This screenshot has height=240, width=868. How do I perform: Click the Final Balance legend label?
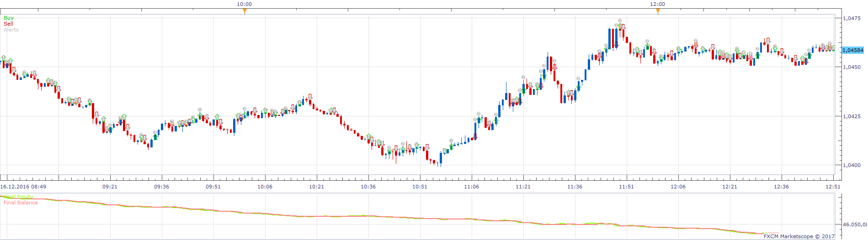tap(21, 203)
